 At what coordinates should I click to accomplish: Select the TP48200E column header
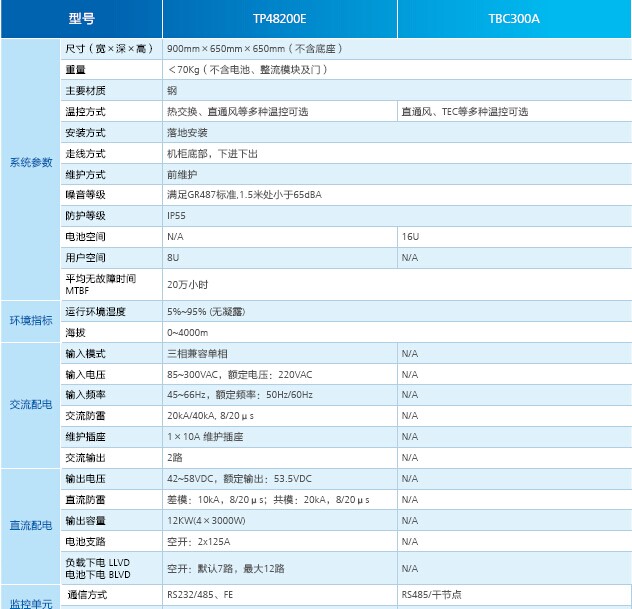(280, 19)
